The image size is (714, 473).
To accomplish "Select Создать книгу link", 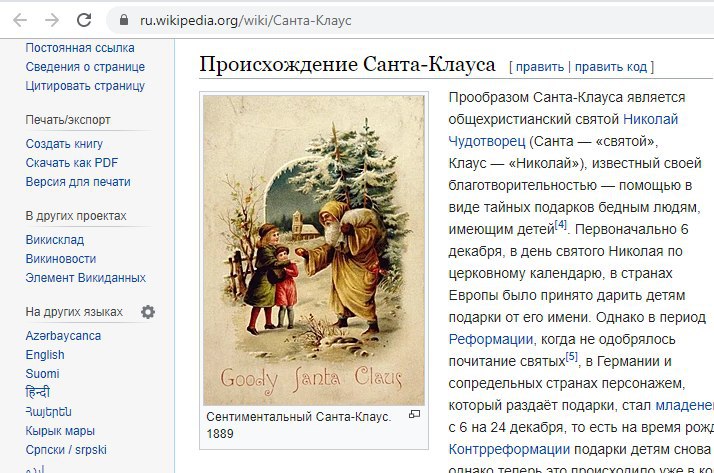I will tap(64, 144).
